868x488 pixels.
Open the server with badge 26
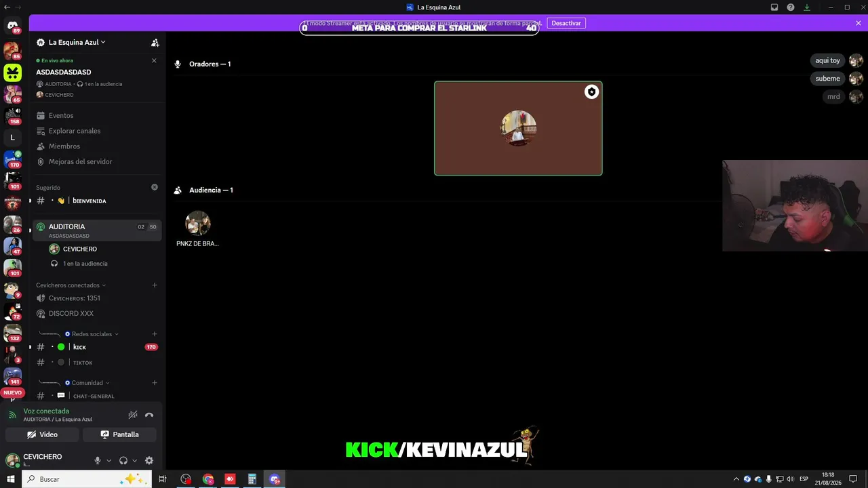click(12, 224)
